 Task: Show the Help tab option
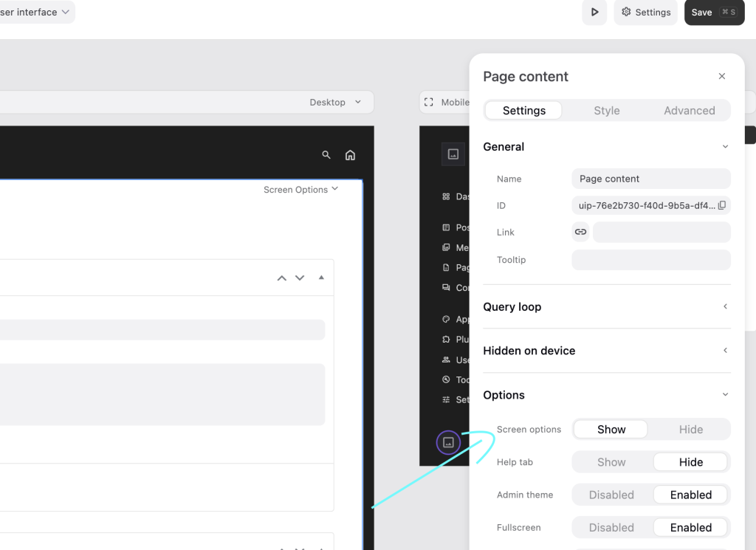(611, 461)
